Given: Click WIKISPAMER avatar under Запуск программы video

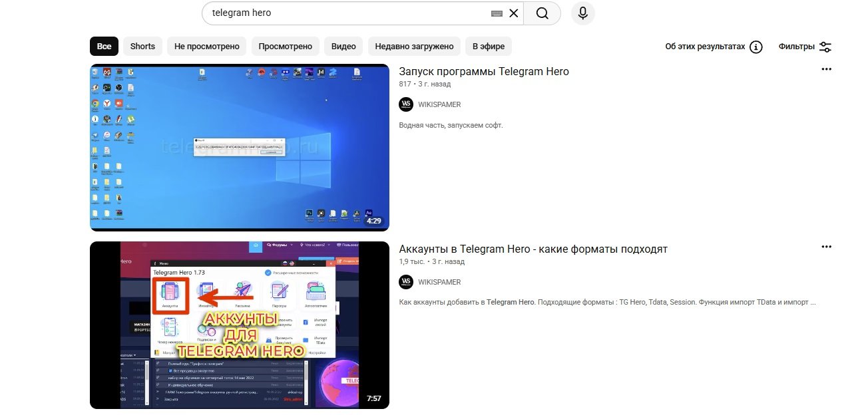Looking at the screenshot, I should click(x=406, y=104).
